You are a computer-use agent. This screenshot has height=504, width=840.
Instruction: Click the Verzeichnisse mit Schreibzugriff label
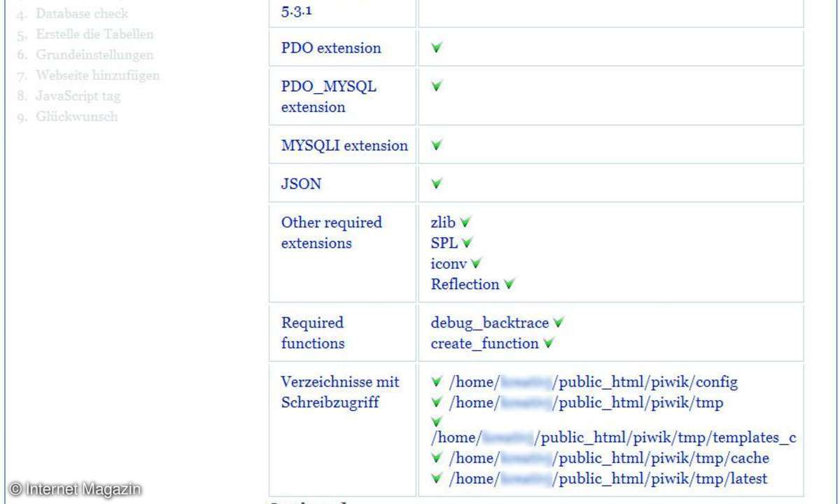click(x=340, y=392)
